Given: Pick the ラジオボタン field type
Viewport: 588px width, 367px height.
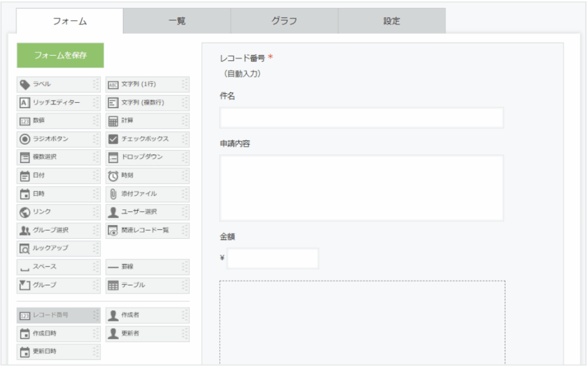Looking at the screenshot, I should [57, 140].
